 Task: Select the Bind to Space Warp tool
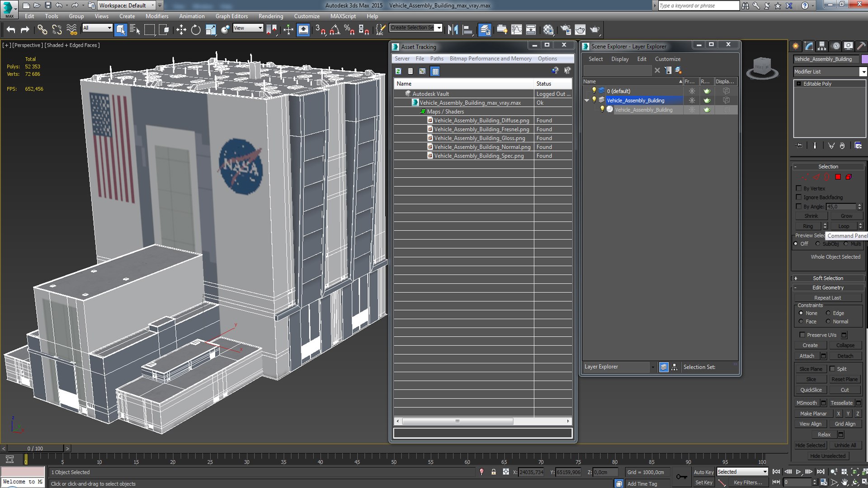point(71,30)
